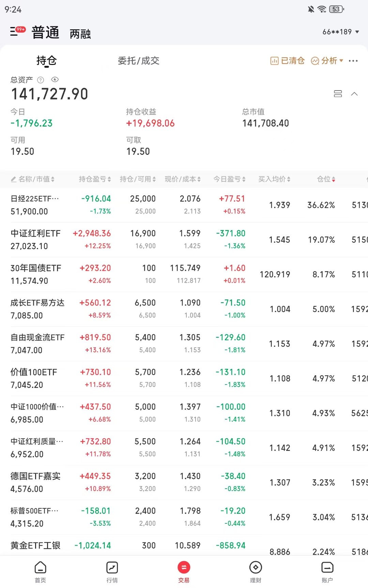Open the three-dot more options menu
This screenshot has height=588, width=368.
[x=353, y=61]
